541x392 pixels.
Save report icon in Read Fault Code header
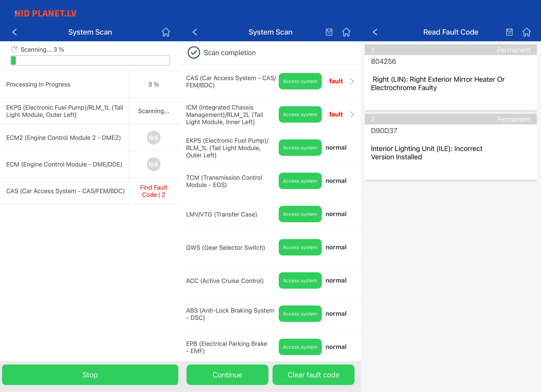pos(509,32)
